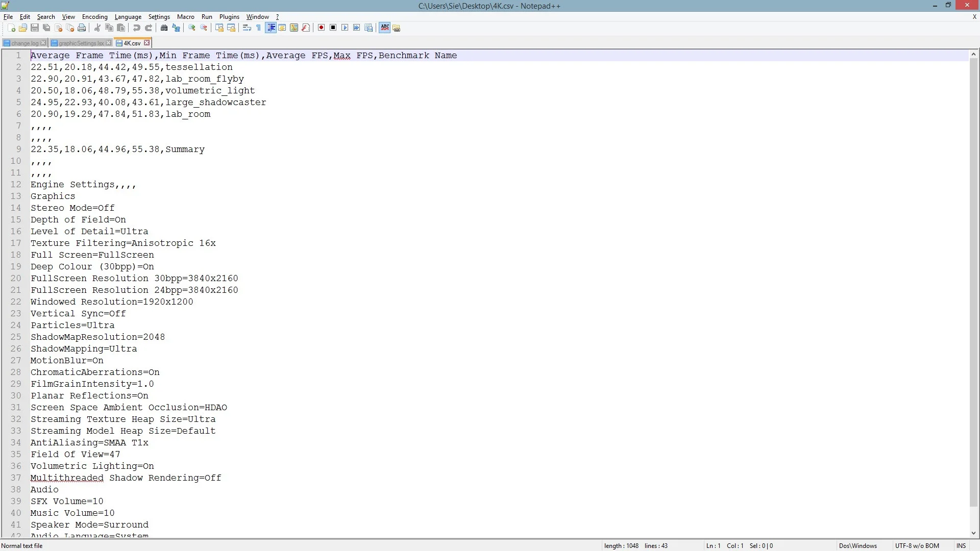Click the UTF-8 w/o BOM status entry
Image resolution: width=980 pixels, height=551 pixels.
[x=917, y=546]
